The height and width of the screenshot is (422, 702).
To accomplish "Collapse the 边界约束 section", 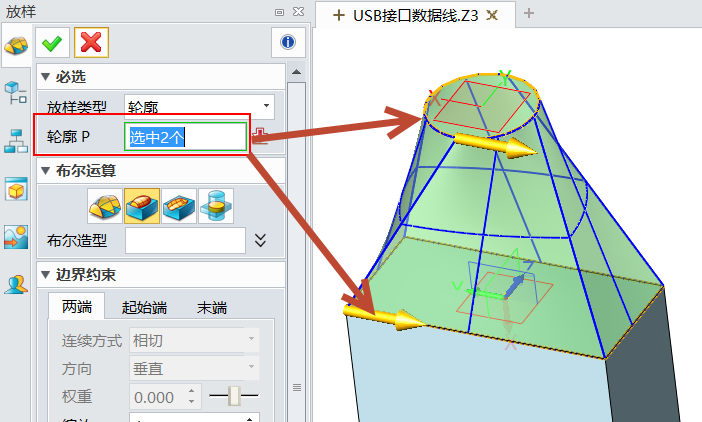I will (x=45, y=274).
